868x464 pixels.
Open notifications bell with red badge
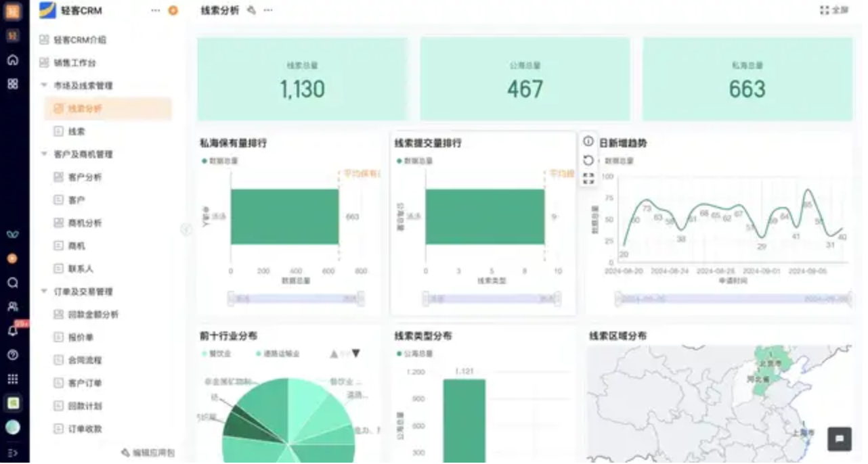click(13, 330)
